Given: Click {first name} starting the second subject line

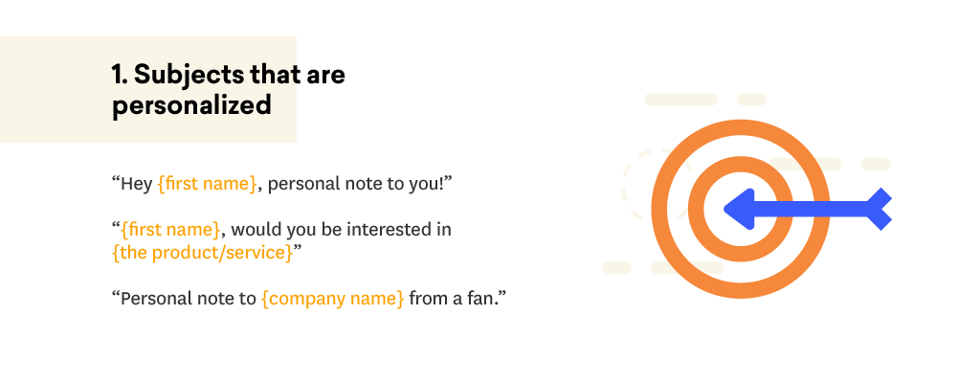Looking at the screenshot, I should tap(170, 230).
